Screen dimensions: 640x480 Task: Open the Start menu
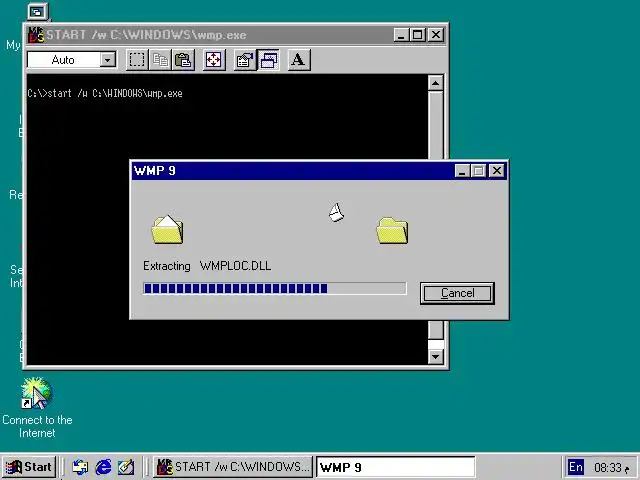click(x=29, y=467)
